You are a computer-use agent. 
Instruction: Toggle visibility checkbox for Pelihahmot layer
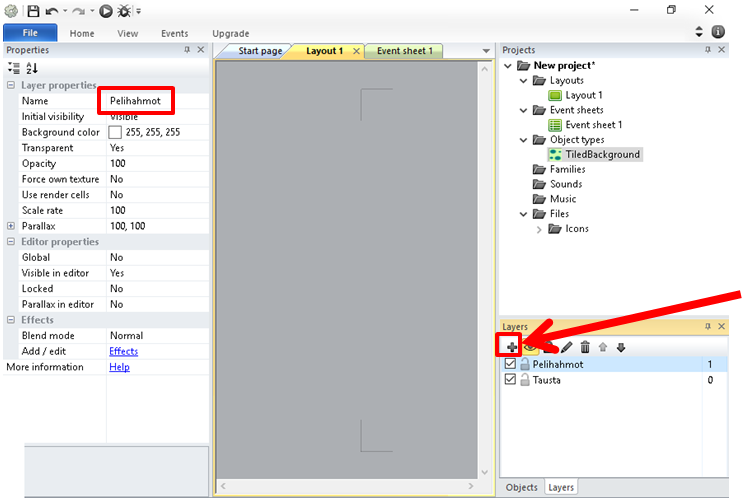tap(510, 365)
